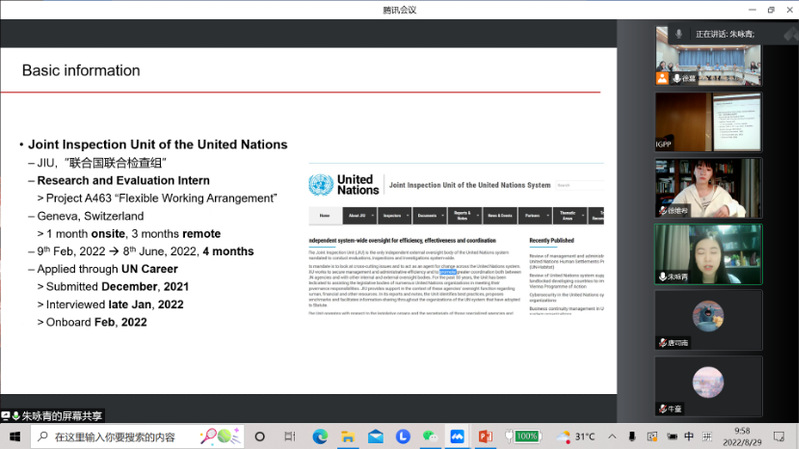
Task: Click the 'Basic information' slide title
Action: tap(81, 70)
